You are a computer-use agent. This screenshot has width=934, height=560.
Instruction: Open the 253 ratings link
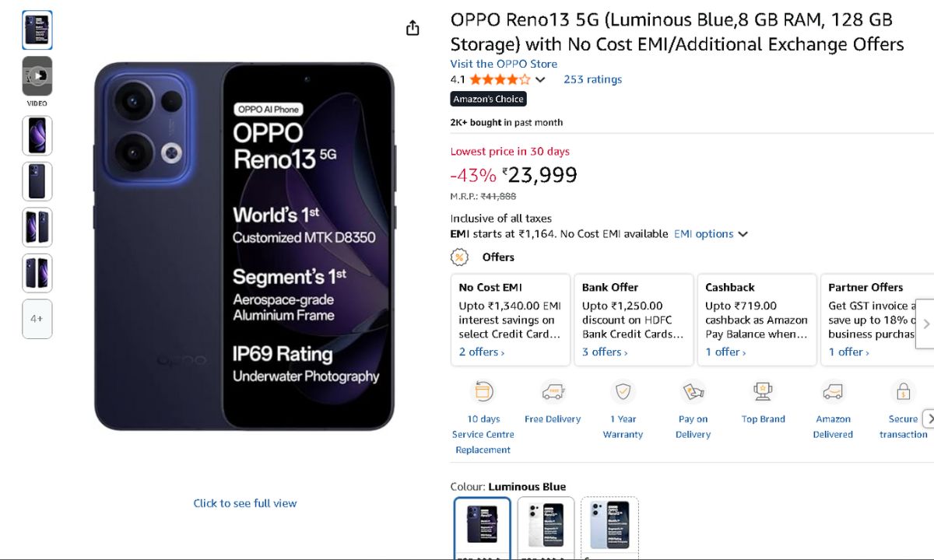[x=592, y=79]
